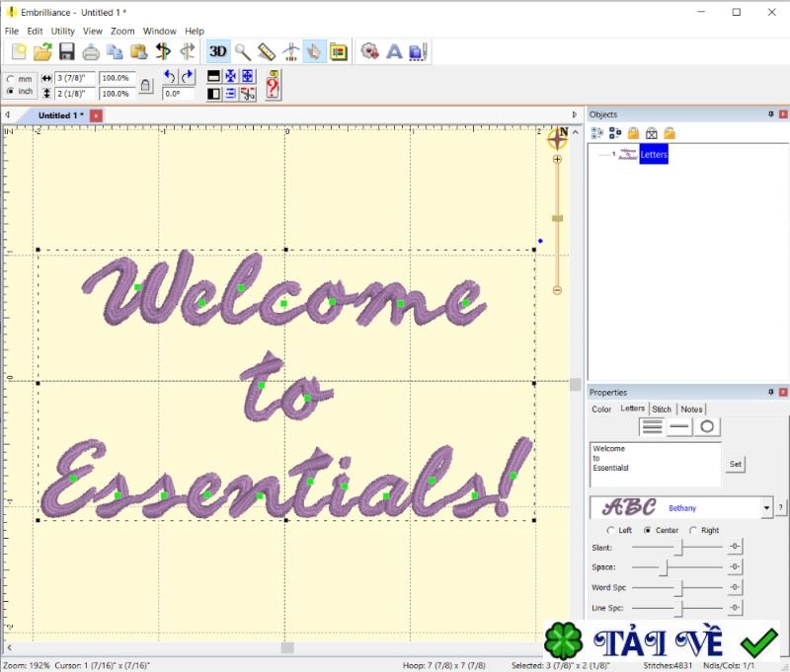Image resolution: width=790 pixels, height=672 pixels.
Task: Paste from clipboard icon
Action: click(x=138, y=51)
